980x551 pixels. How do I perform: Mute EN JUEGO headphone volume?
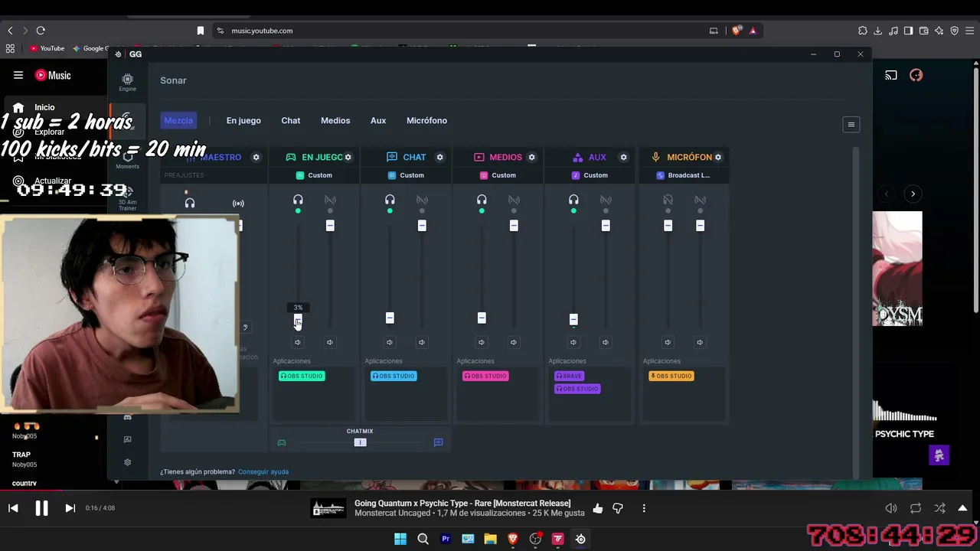(298, 342)
